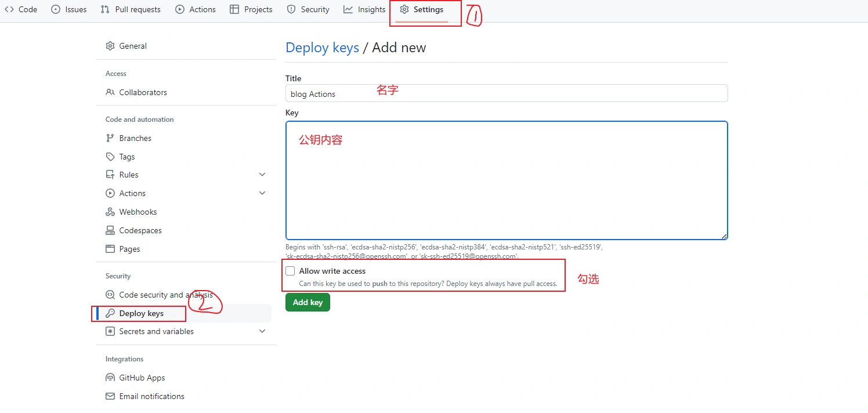
Task: Click inside the Key text area
Action: (507, 180)
